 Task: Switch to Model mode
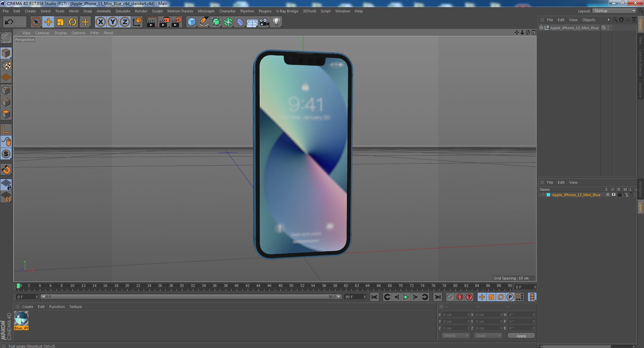click(x=6, y=53)
